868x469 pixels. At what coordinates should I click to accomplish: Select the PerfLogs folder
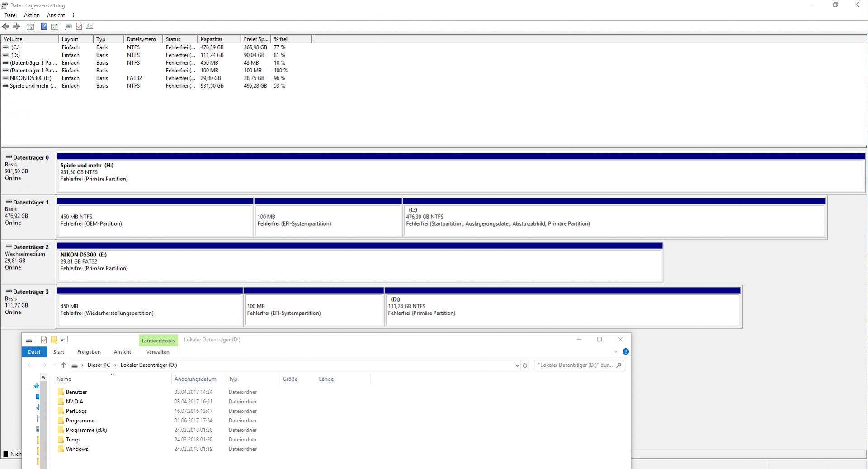(x=76, y=411)
